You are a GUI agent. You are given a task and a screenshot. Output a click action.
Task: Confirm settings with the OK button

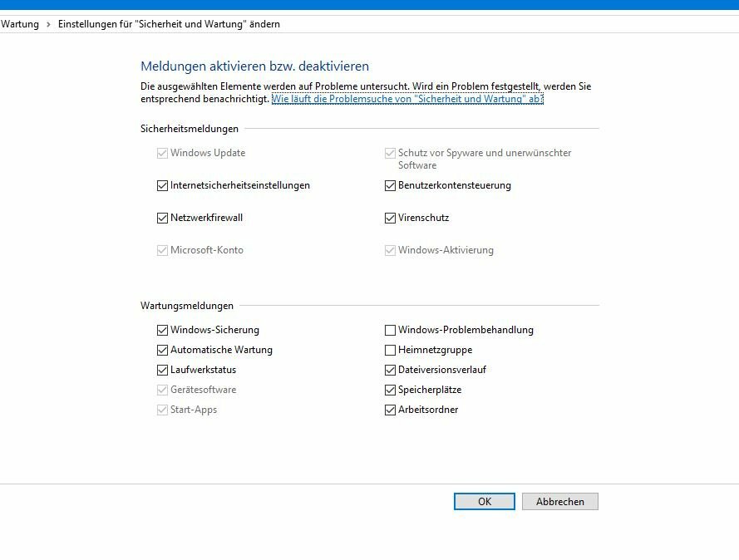tap(485, 502)
